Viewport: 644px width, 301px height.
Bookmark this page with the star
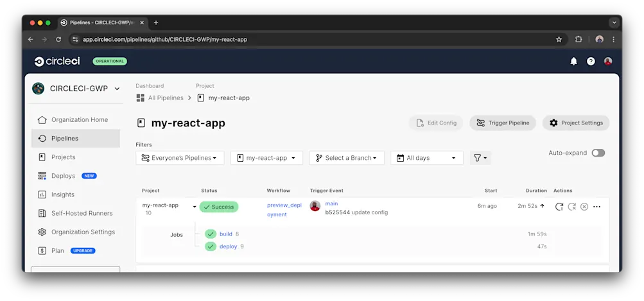click(x=559, y=39)
